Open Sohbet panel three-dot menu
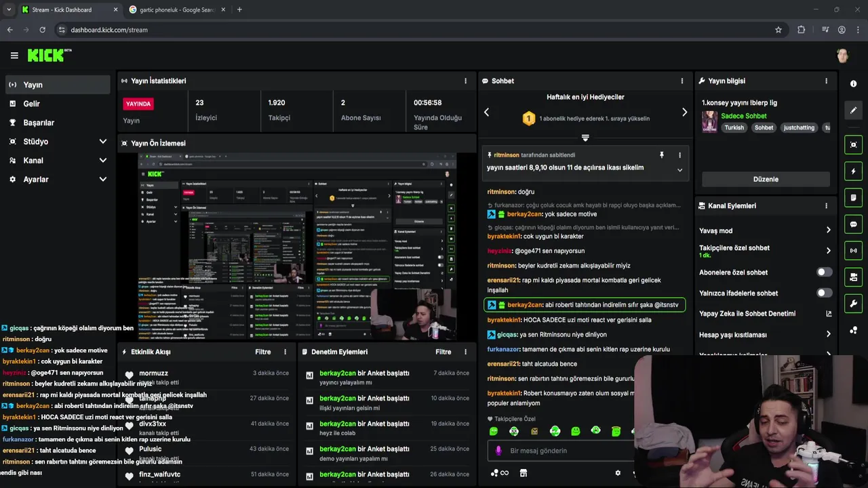Viewport: 868px width, 488px height. click(x=682, y=81)
